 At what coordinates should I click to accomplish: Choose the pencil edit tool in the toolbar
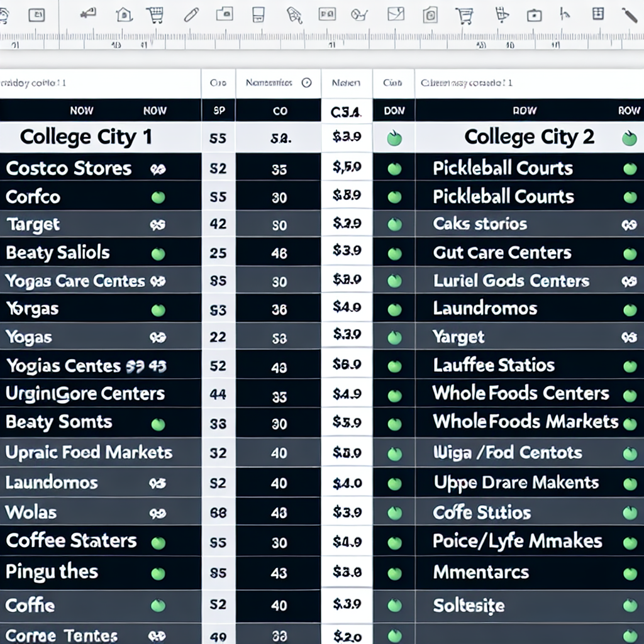coord(191,15)
